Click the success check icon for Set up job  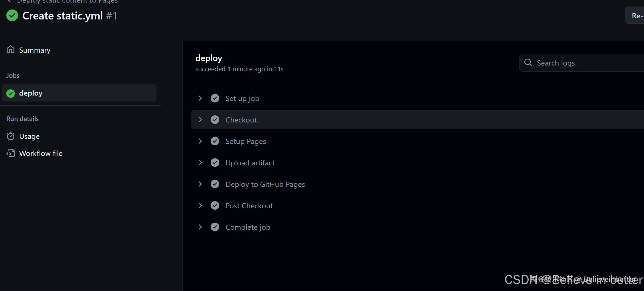coord(215,98)
